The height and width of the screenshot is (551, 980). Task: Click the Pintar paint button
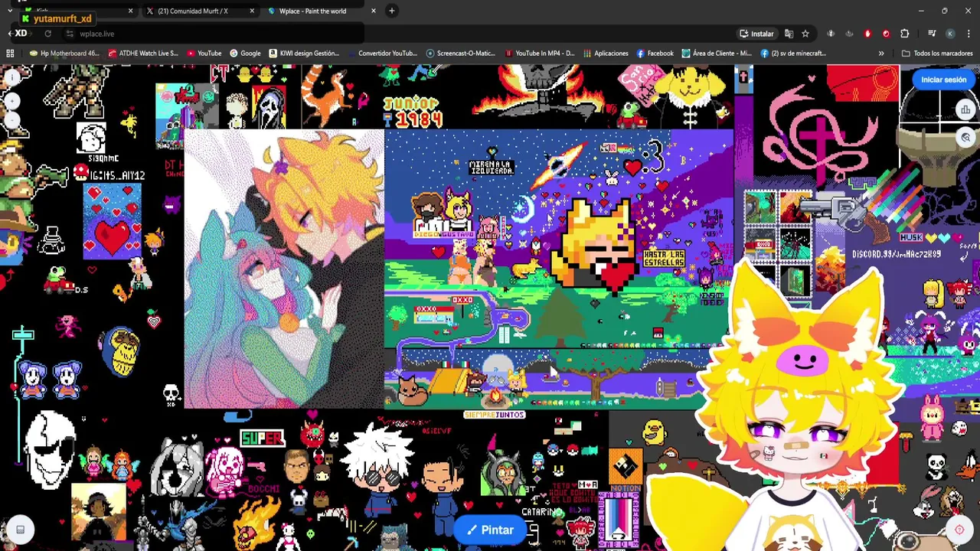click(x=490, y=530)
